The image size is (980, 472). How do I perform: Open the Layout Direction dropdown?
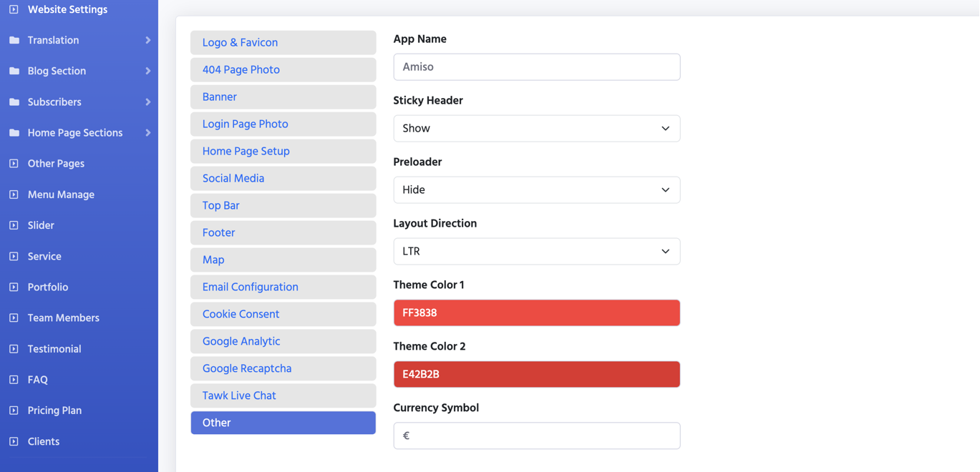point(536,252)
